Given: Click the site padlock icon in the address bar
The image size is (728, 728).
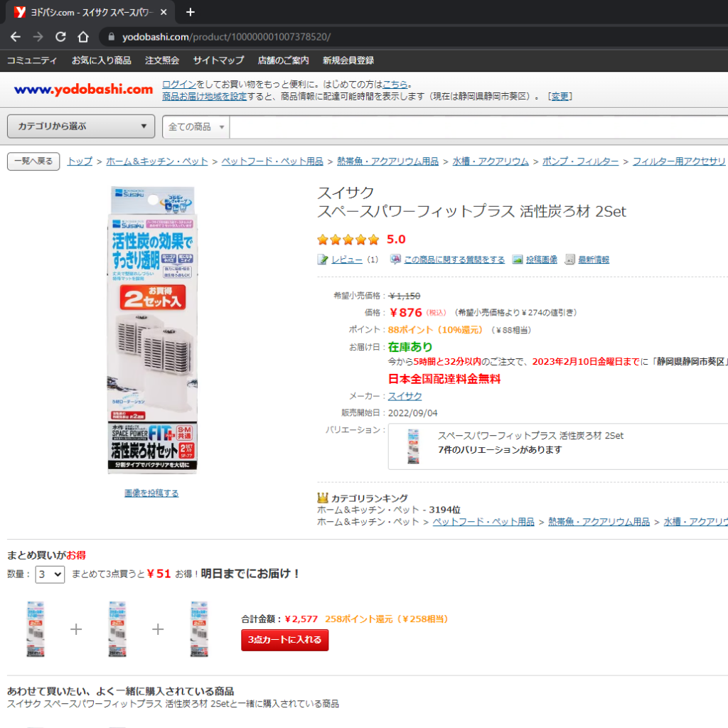Looking at the screenshot, I should (112, 37).
